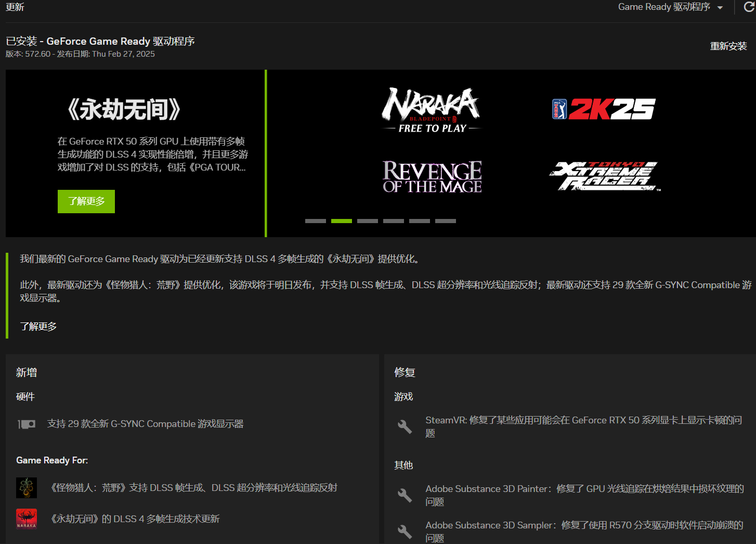
Task: Click the G-SYNC monitor hardware icon
Action: 27,424
